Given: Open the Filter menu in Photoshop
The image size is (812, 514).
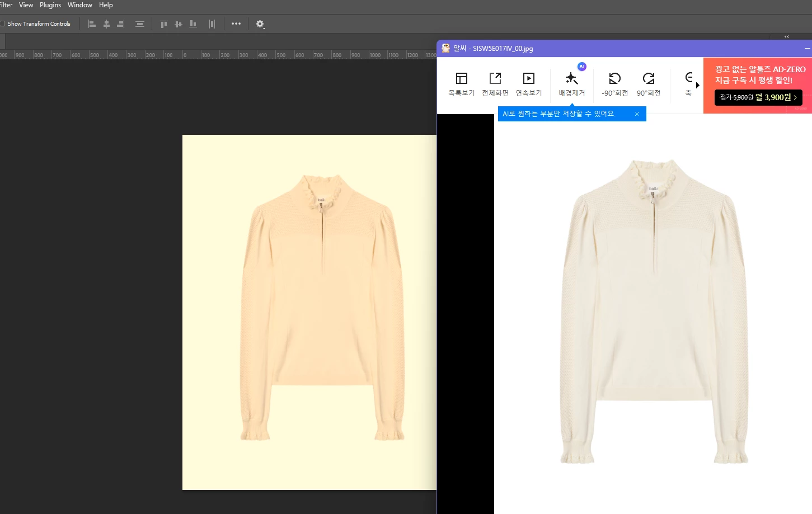Looking at the screenshot, I should (x=6, y=5).
